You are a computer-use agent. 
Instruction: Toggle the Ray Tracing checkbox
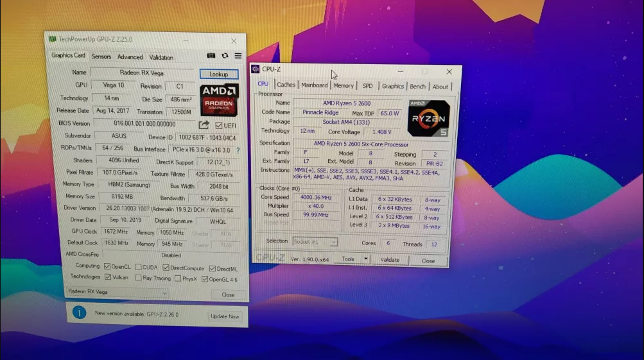coord(139,278)
